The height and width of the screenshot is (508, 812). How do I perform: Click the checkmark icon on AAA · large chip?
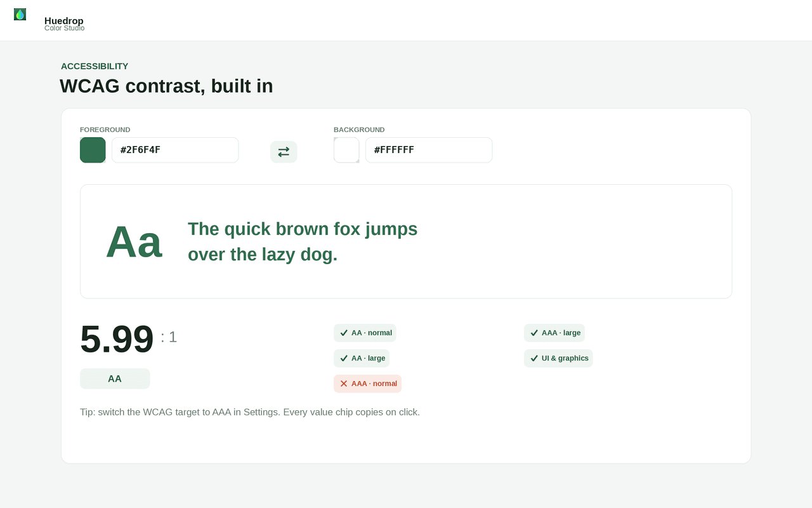[534, 333]
